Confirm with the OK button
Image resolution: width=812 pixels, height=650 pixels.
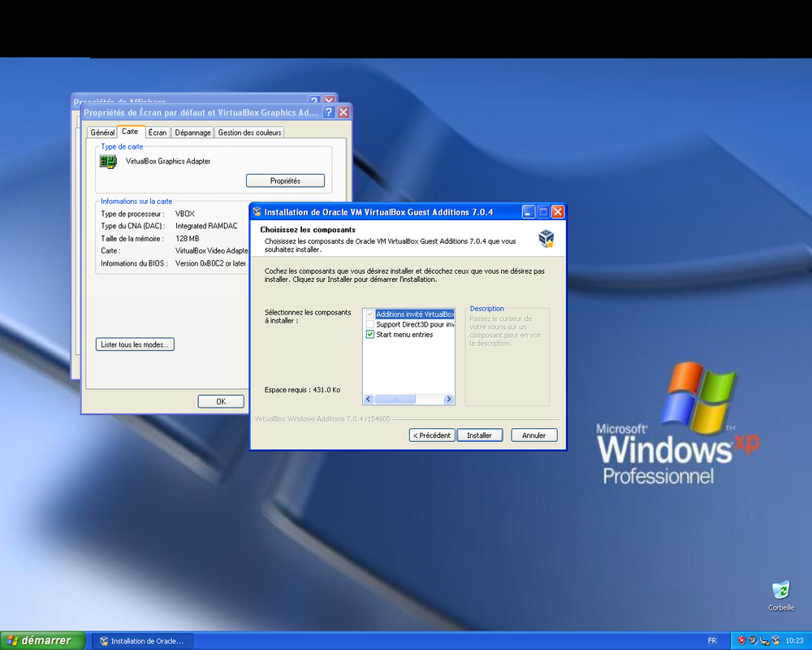coord(221,401)
